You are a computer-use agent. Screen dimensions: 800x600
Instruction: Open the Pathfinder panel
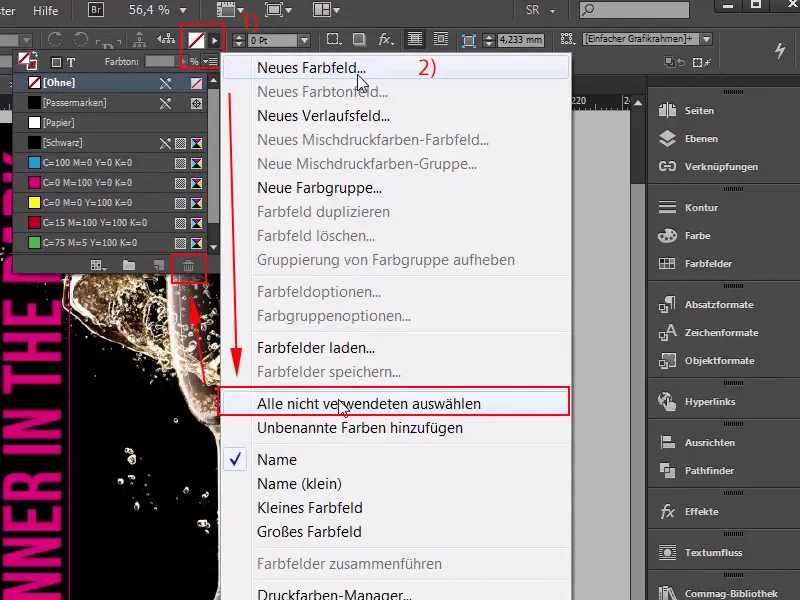709,470
